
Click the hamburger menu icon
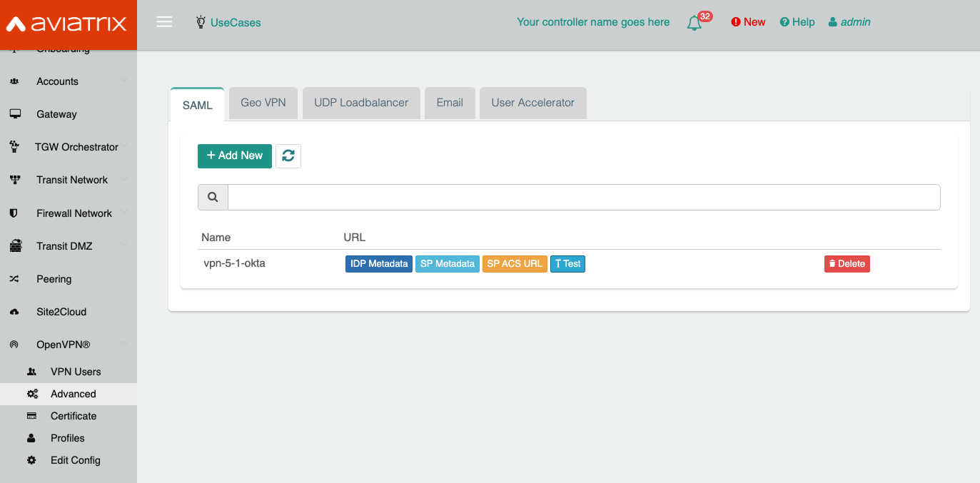pos(164,22)
